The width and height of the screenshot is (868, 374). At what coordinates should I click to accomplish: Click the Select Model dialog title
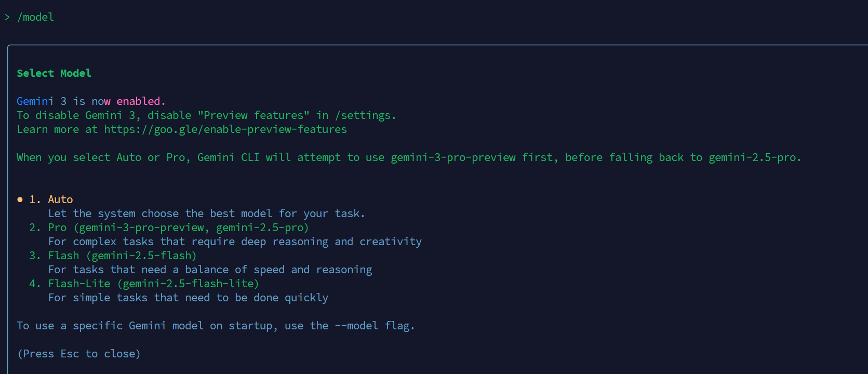click(x=54, y=73)
